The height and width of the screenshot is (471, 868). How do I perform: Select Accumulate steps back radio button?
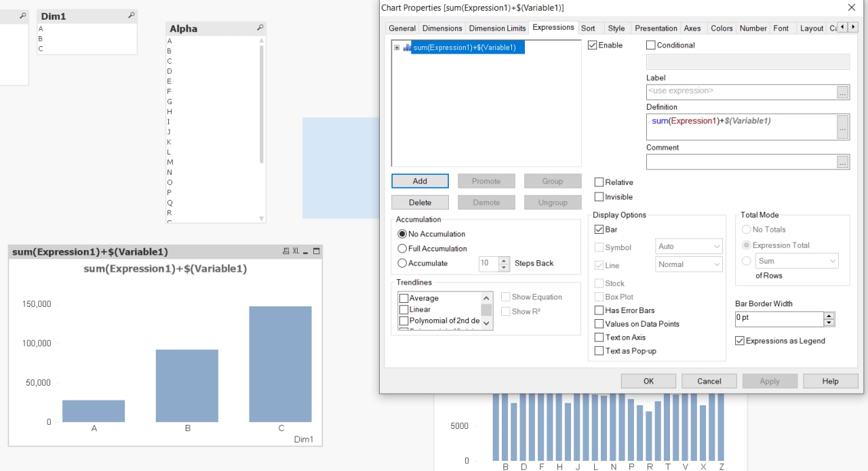pos(402,263)
